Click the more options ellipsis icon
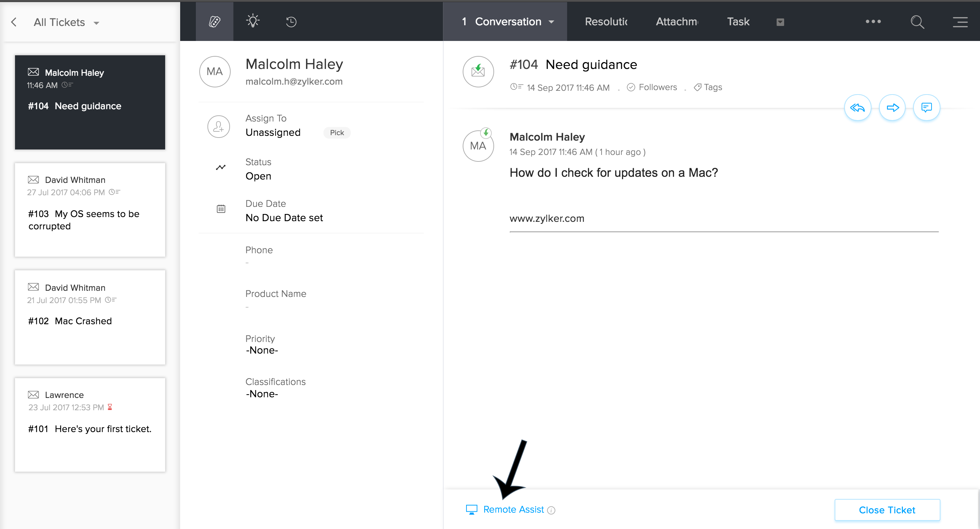 click(x=873, y=22)
